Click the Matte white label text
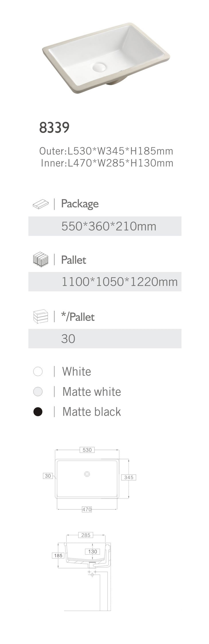 click(91, 392)
